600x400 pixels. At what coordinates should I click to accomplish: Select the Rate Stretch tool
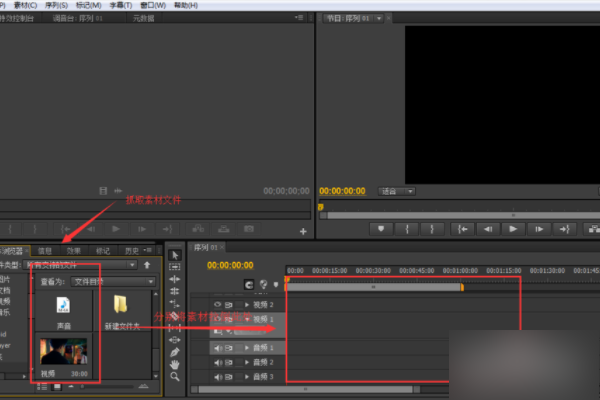175,304
